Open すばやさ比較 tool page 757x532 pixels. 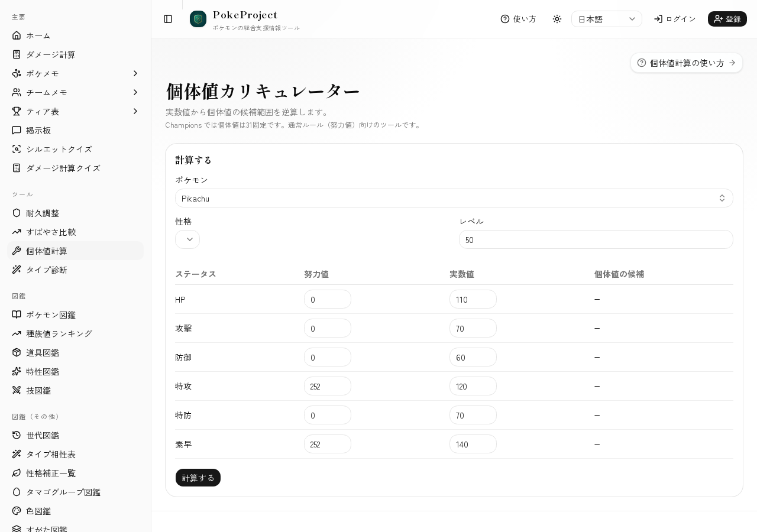point(75,232)
